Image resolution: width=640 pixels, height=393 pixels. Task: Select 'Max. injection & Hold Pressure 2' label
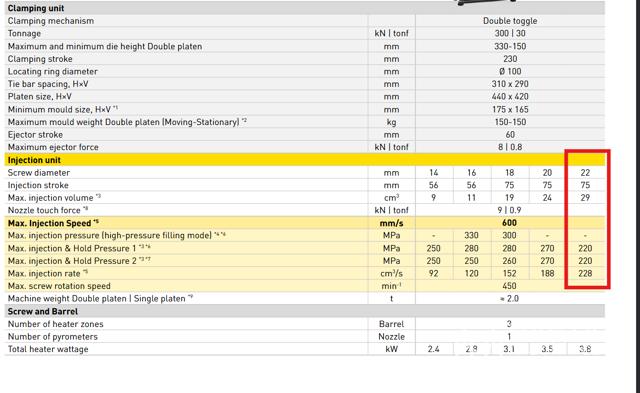pyautogui.click(x=72, y=261)
